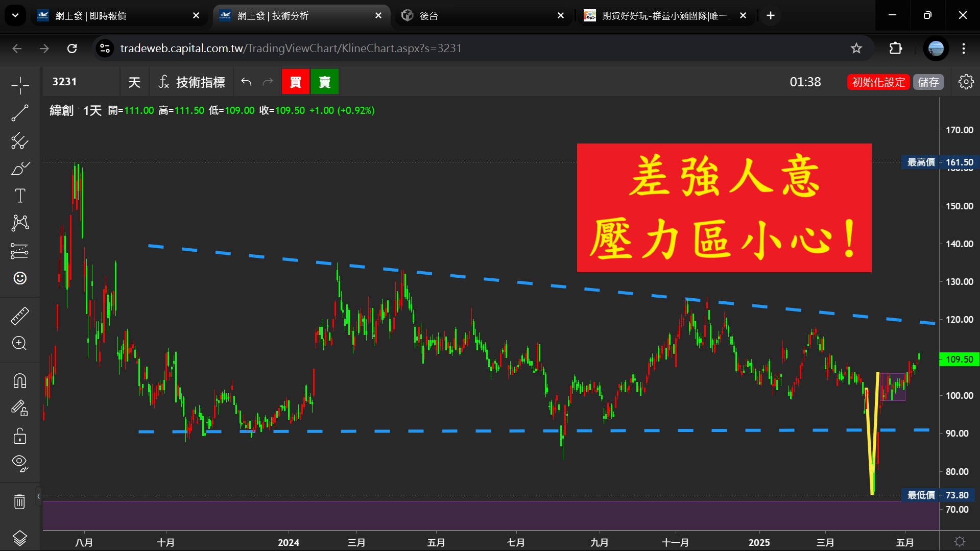
Task: Undo the last chart action
Action: [x=246, y=82]
